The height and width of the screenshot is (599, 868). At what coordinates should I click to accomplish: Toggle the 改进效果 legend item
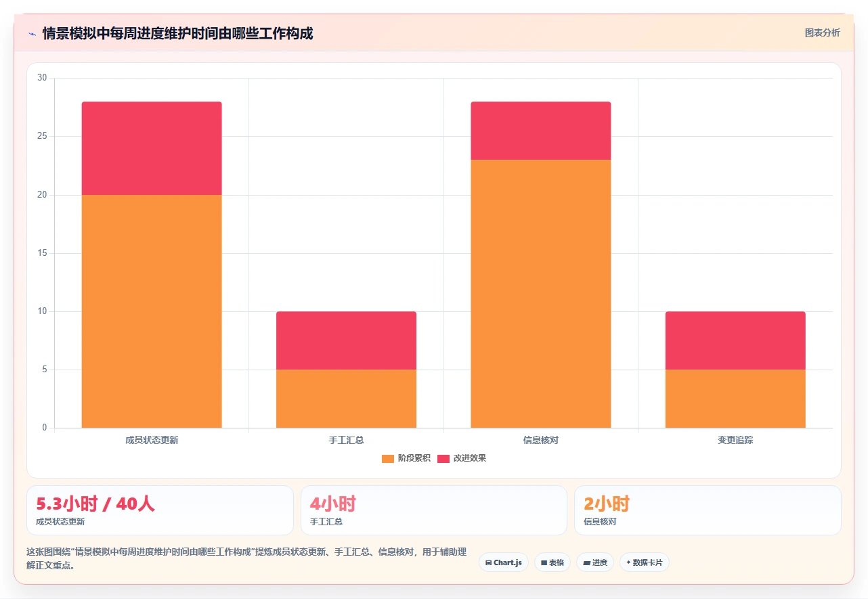click(462, 458)
